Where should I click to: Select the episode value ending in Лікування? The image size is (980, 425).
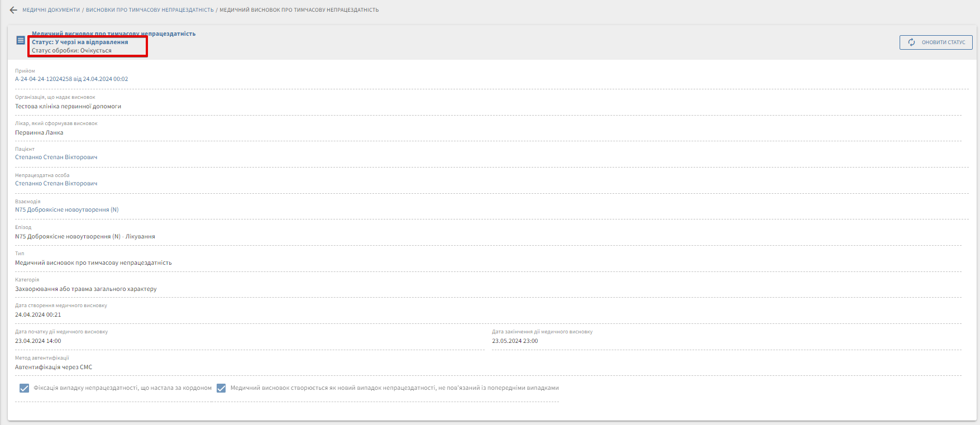pyautogui.click(x=85, y=237)
